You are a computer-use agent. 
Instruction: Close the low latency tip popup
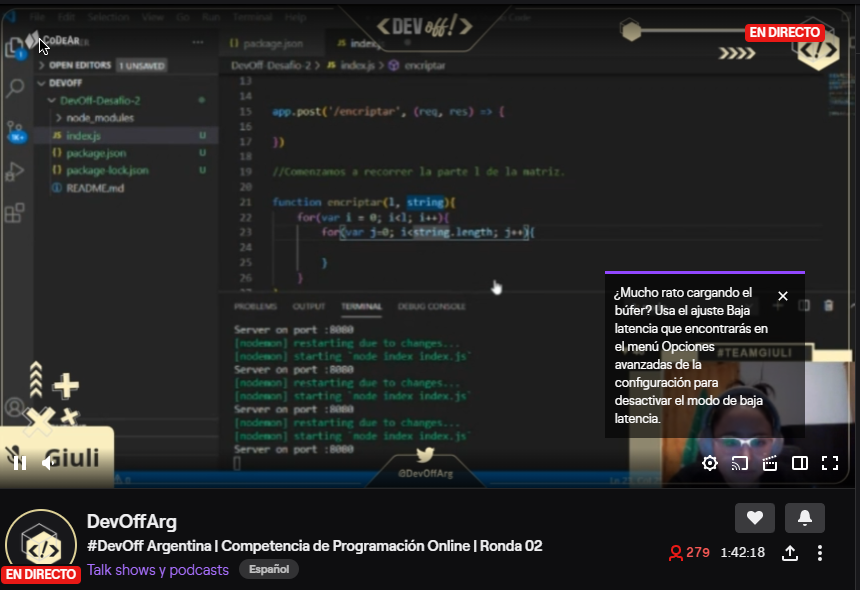pyautogui.click(x=783, y=296)
